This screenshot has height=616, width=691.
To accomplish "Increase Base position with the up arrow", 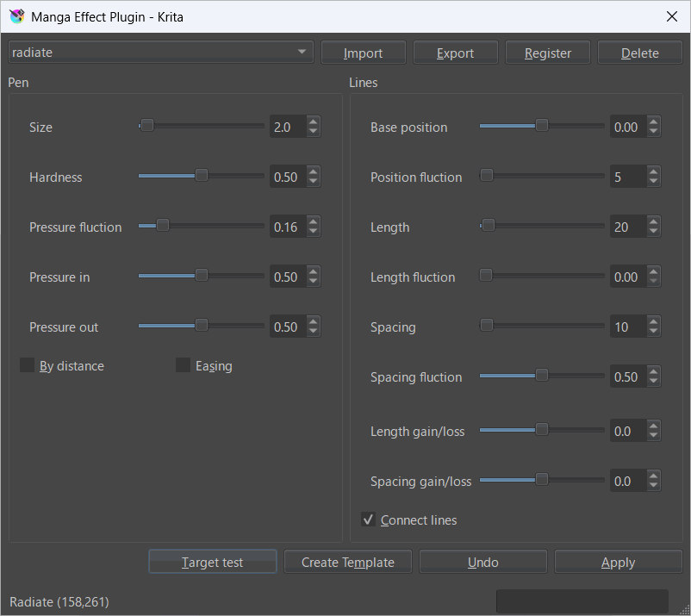I will click(654, 121).
